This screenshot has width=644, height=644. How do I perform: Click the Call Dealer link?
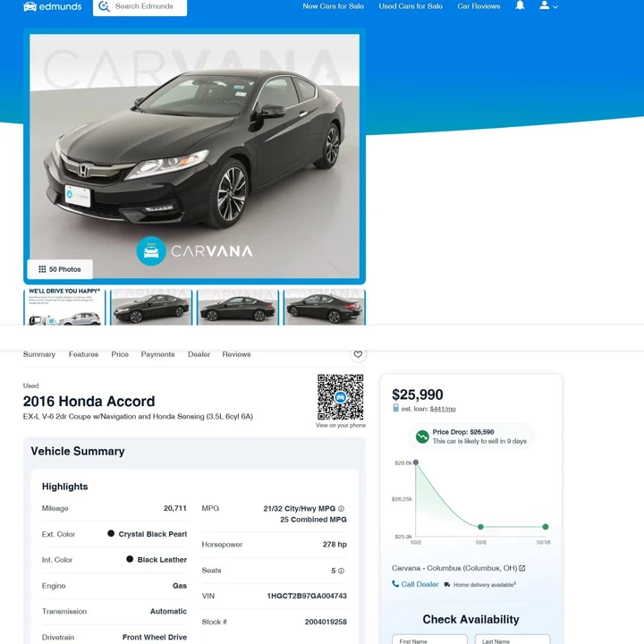tap(419, 584)
